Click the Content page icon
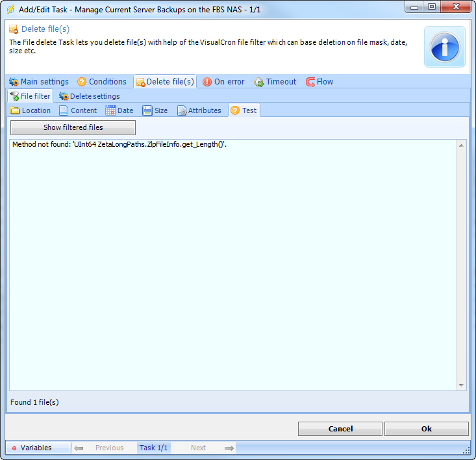This screenshot has height=460, width=476. 64,110
